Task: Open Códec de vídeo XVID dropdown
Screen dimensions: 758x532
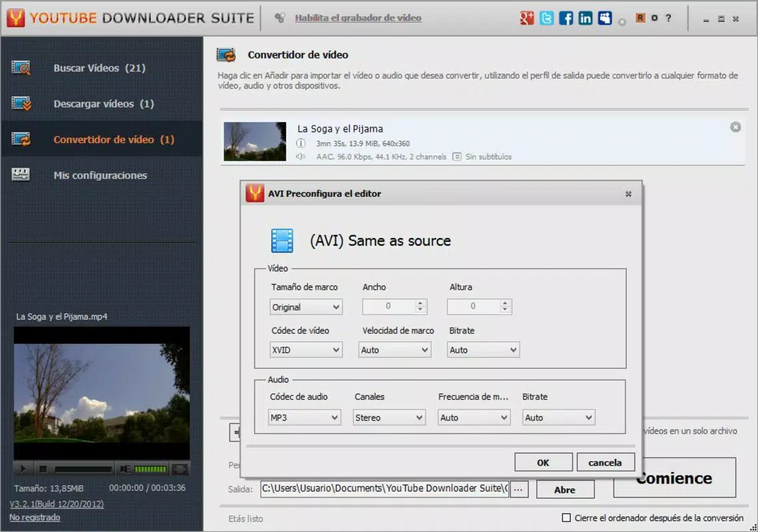Action: coord(306,350)
